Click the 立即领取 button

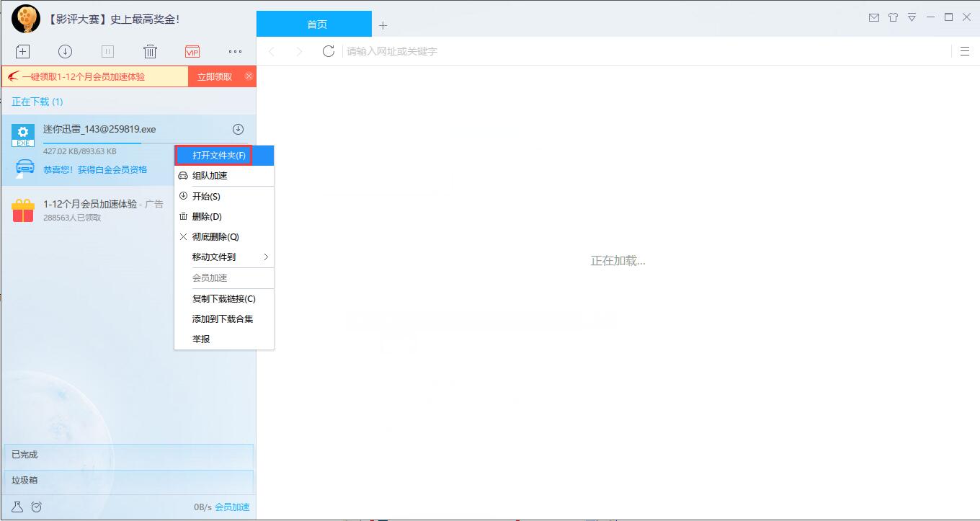tap(214, 76)
